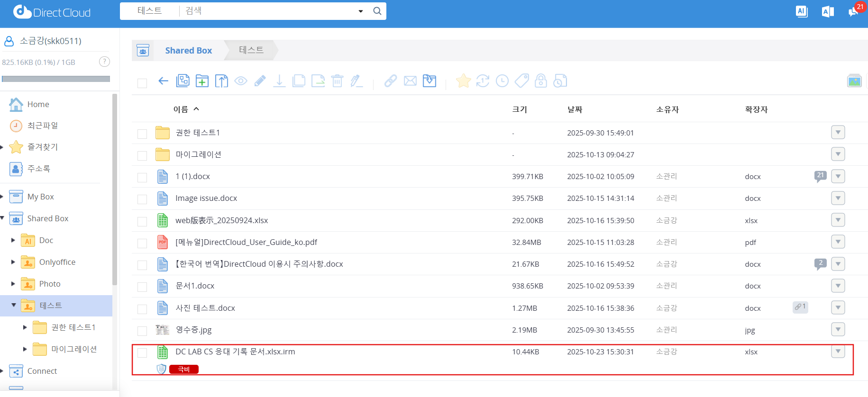Sort the list by 크기 column header
The width and height of the screenshot is (868, 397).
pos(520,109)
